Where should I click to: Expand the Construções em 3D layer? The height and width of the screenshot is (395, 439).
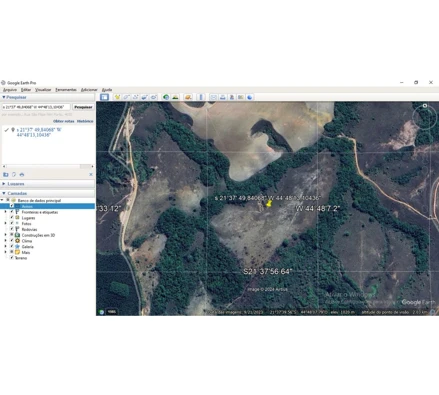coord(5,235)
